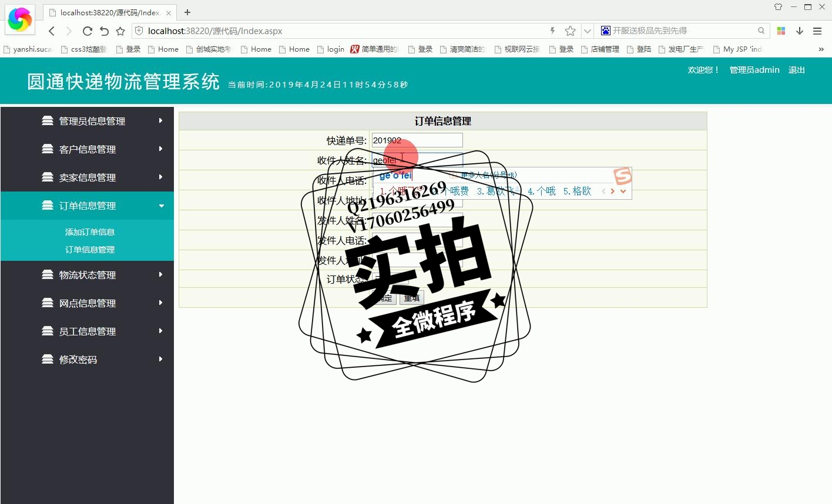Open 视联网云接 bookmark
This screenshot has height=504, width=832.
tap(518, 49)
